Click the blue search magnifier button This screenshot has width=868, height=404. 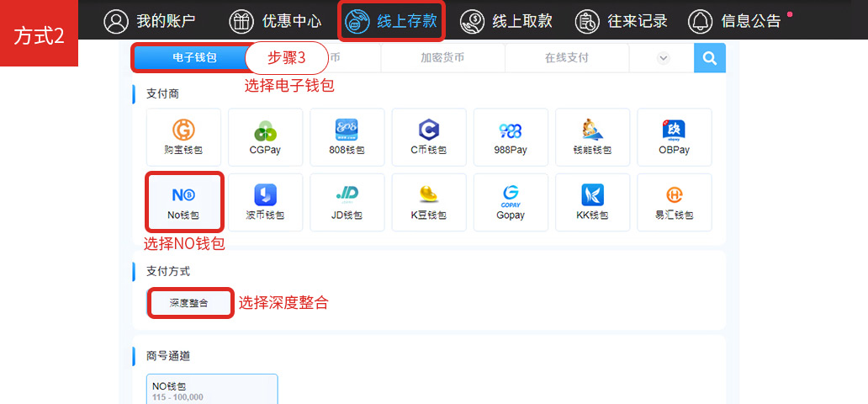coord(710,57)
